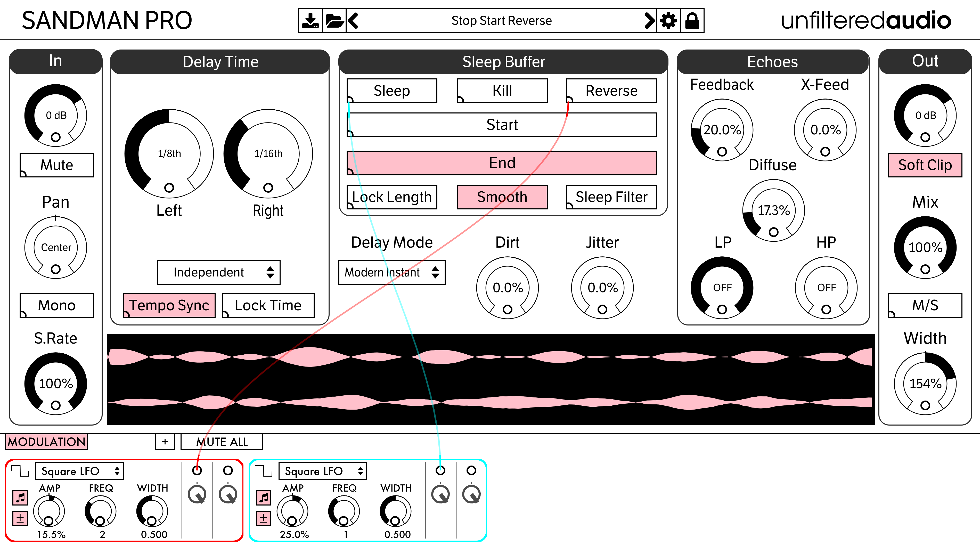The height and width of the screenshot is (554, 980).
Task: Click the S.Rate knob
Action: (x=56, y=384)
